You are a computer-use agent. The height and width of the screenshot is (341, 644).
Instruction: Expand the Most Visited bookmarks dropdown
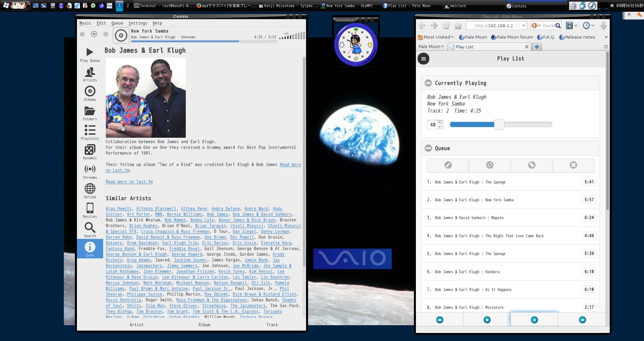tap(436, 37)
